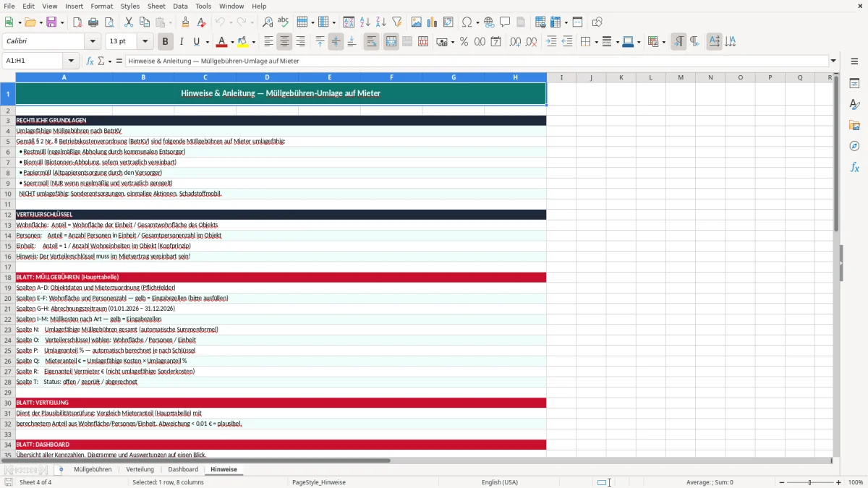Open background color dropdown arrow

click(x=254, y=42)
